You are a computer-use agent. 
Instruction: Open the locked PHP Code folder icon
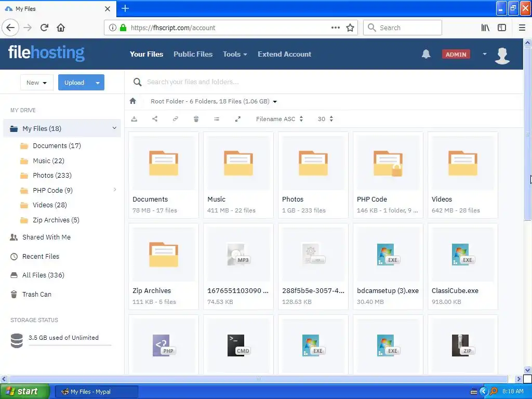(x=388, y=164)
